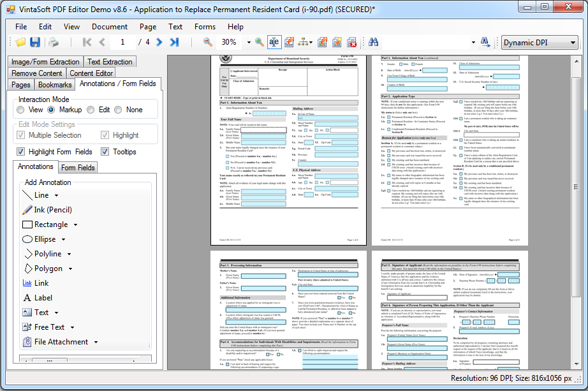Select the Free Text annotation tool
This screenshot has height=391, width=588.
tap(43, 327)
